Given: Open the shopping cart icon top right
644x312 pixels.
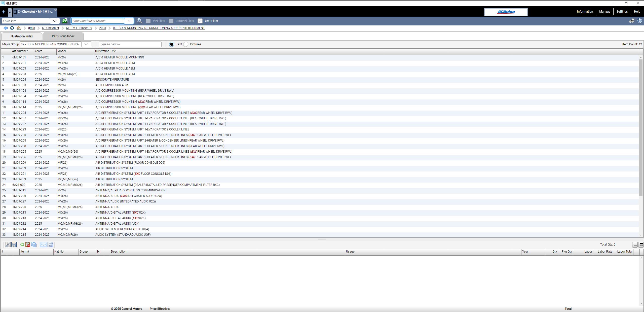Looking at the screenshot, I should click(632, 21).
